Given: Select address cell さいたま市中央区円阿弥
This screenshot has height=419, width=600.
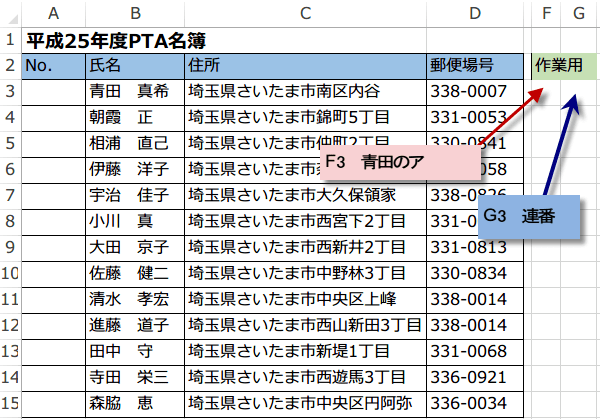Looking at the screenshot, I should coord(305,404).
